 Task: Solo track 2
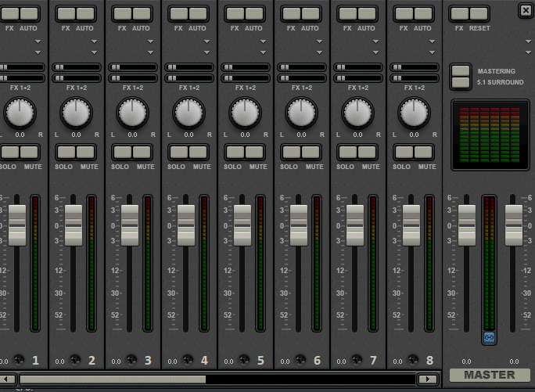(66, 153)
